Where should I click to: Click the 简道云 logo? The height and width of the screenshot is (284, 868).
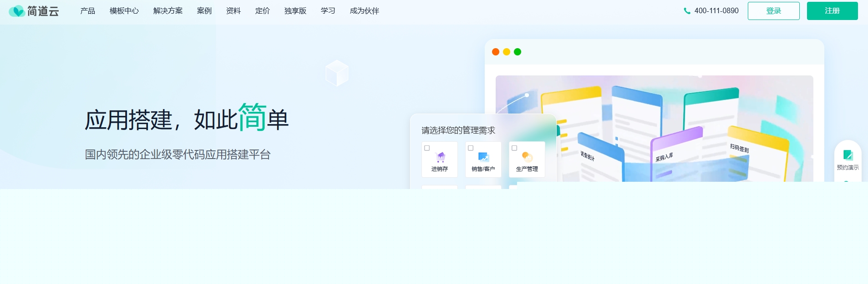[34, 11]
